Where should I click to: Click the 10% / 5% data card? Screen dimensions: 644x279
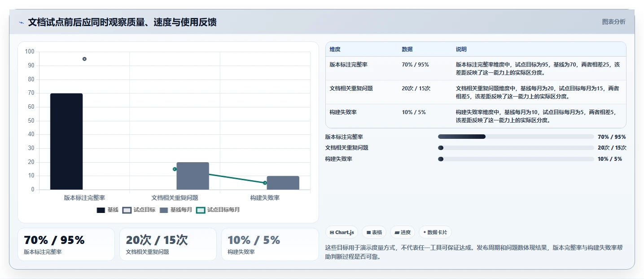[270, 244]
